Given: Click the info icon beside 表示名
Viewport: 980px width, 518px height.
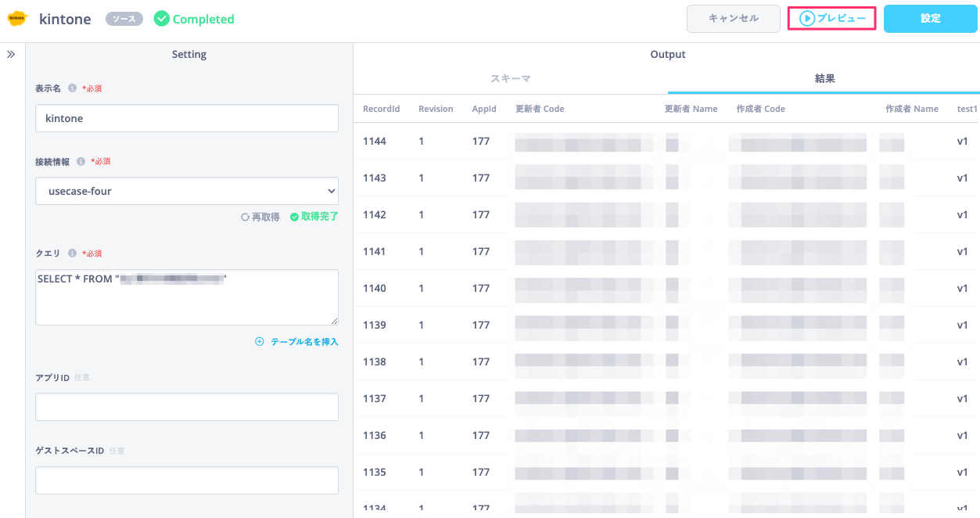Looking at the screenshot, I should point(72,88).
